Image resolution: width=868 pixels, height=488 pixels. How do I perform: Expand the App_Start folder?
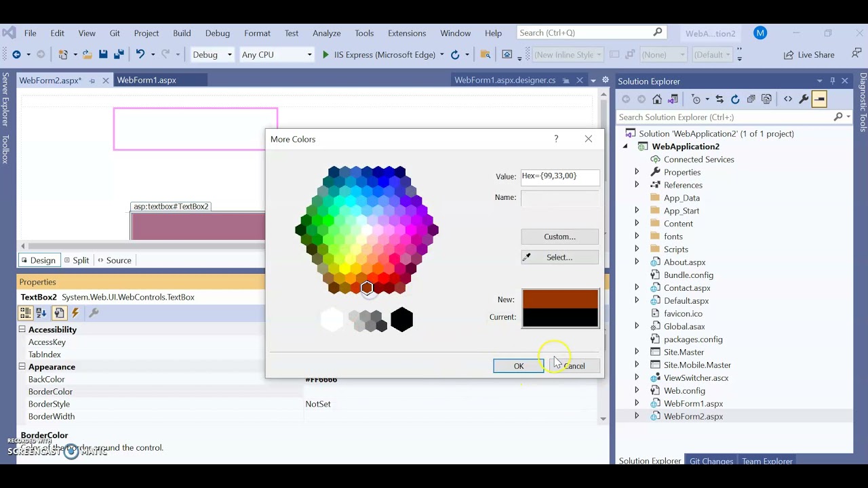pyautogui.click(x=636, y=211)
